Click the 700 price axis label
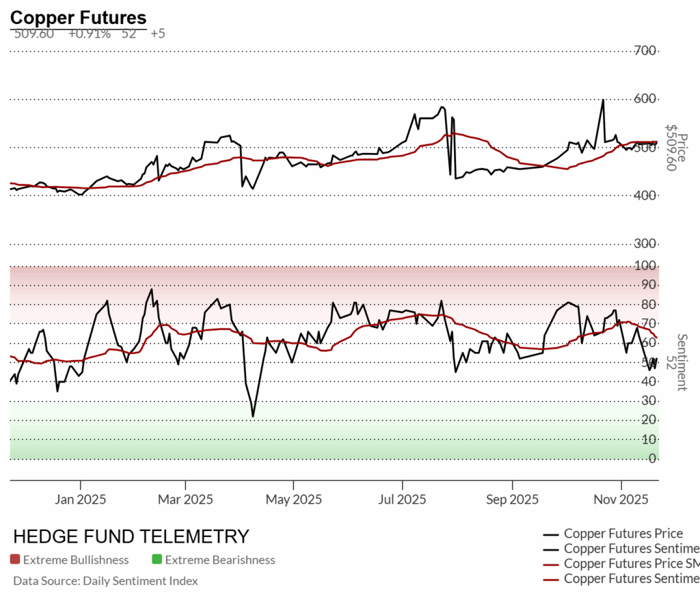This screenshot has width=700, height=600. tap(645, 51)
